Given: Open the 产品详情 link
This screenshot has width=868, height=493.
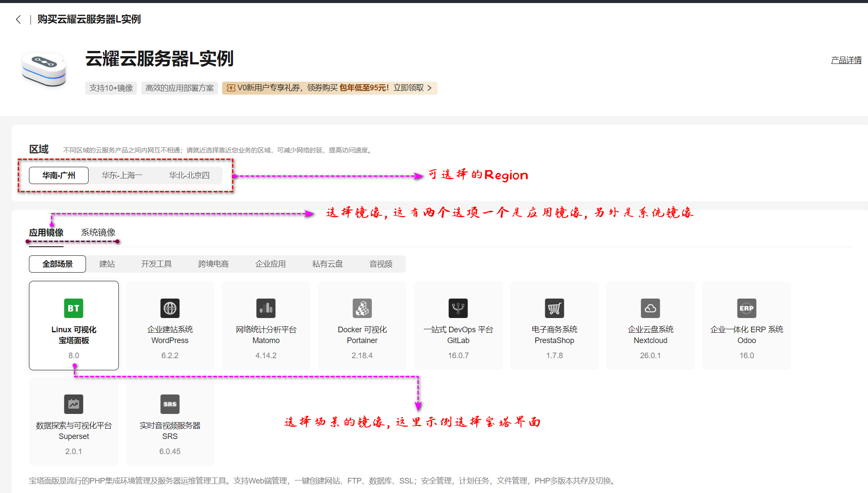Looking at the screenshot, I should (846, 60).
